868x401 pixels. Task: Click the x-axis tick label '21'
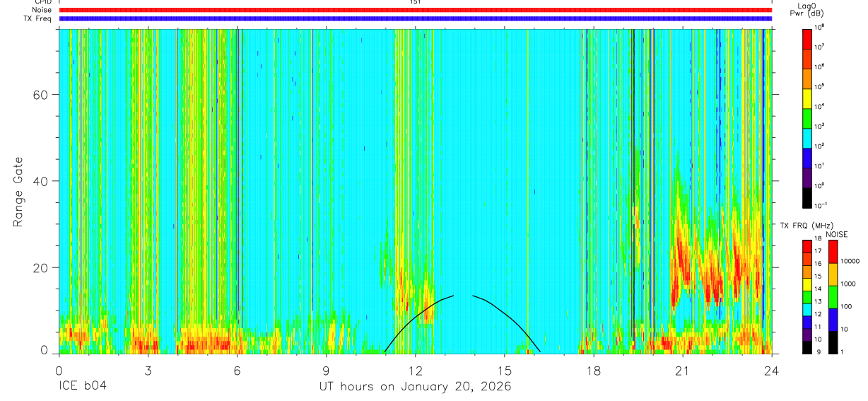tap(682, 370)
